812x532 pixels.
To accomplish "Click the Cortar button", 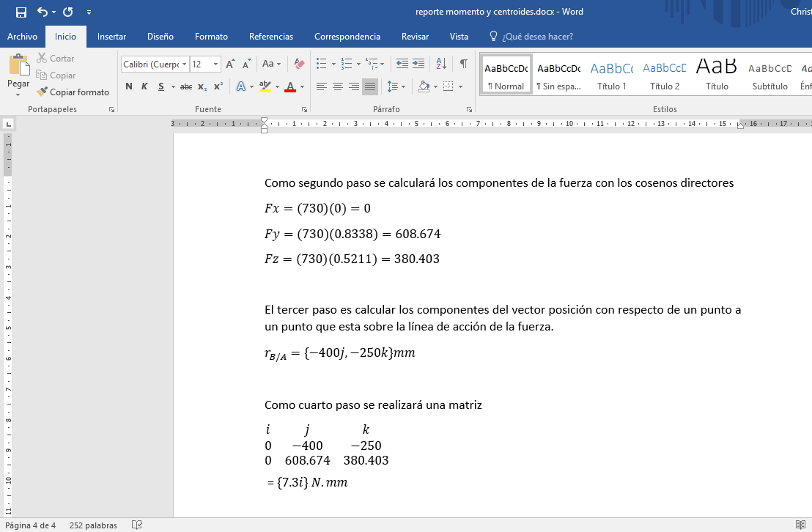I will 56,59.
